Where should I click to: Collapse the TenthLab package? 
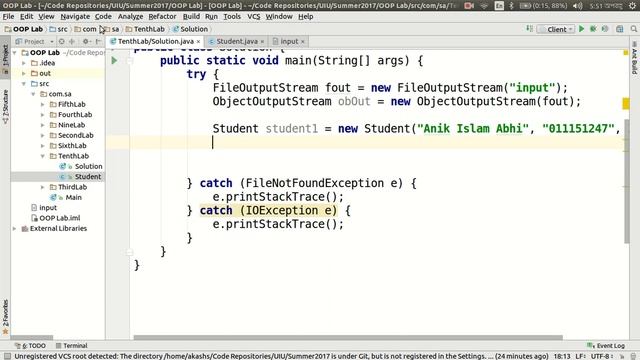[43, 156]
